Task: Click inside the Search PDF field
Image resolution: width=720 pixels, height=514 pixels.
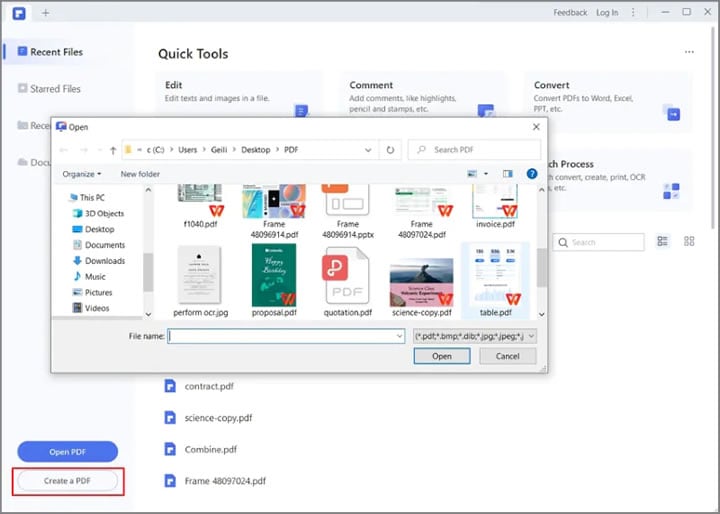Action: [474, 150]
